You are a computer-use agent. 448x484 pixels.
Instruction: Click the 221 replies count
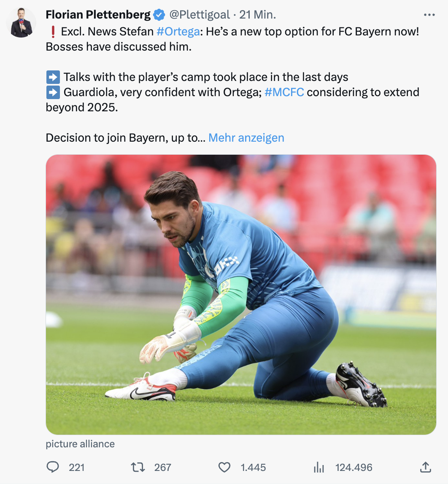click(x=76, y=467)
